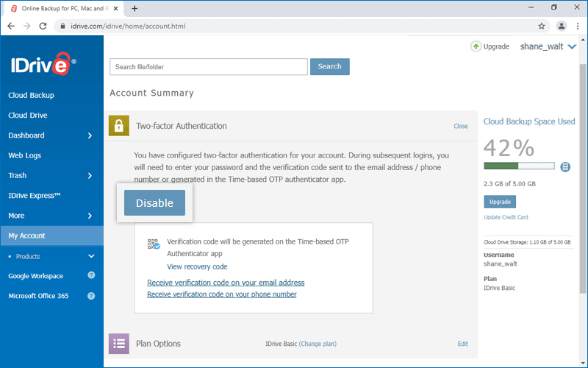Expand the Trash submenu
Image resolution: width=588 pixels, height=368 pixels.
[x=90, y=176]
